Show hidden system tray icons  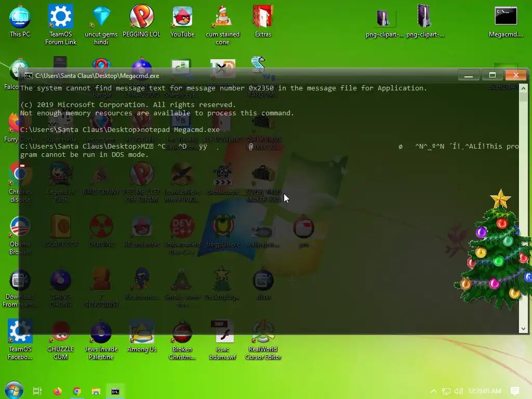click(x=434, y=391)
